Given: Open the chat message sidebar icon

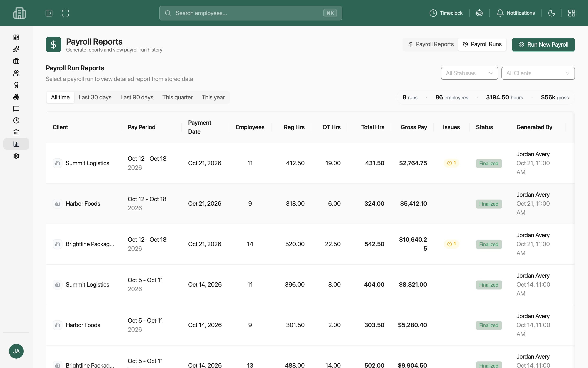Looking at the screenshot, I should pyautogui.click(x=16, y=109).
